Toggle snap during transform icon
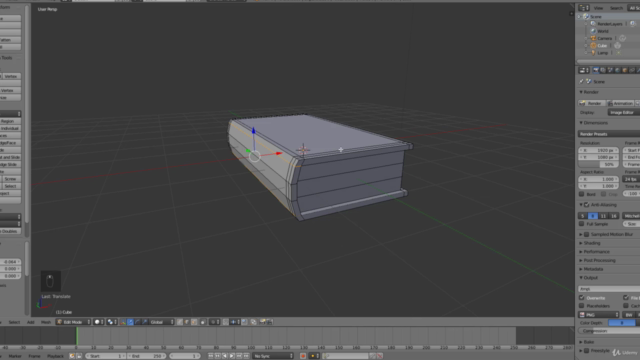The height and width of the screenshot is (360, 640). click(226, 322)
